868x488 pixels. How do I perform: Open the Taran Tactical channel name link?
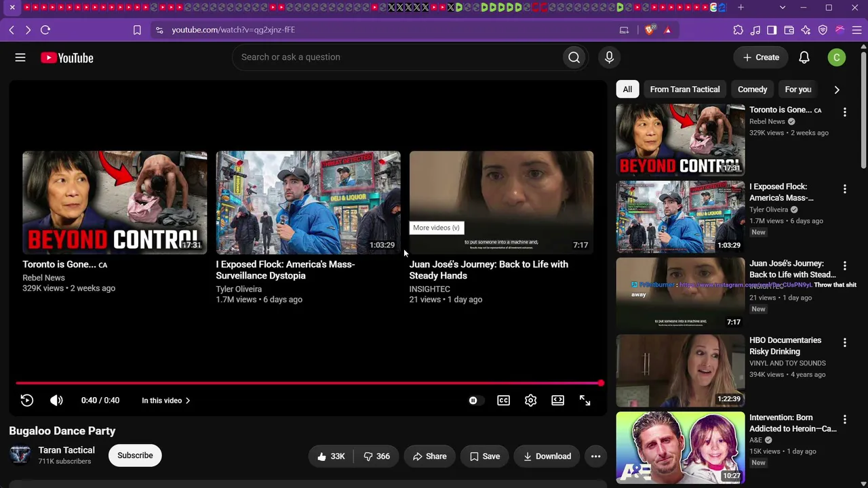[x=66, y=450]
